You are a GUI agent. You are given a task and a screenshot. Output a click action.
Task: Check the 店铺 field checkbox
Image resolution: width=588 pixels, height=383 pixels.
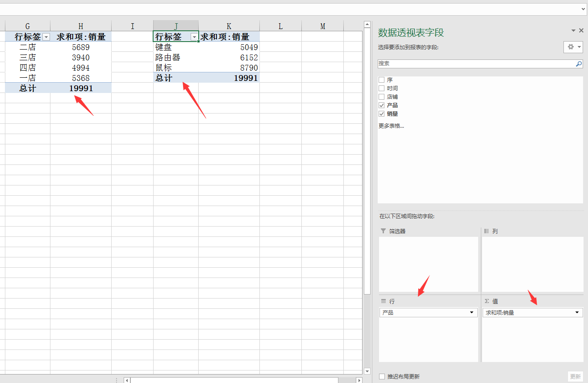381,97
